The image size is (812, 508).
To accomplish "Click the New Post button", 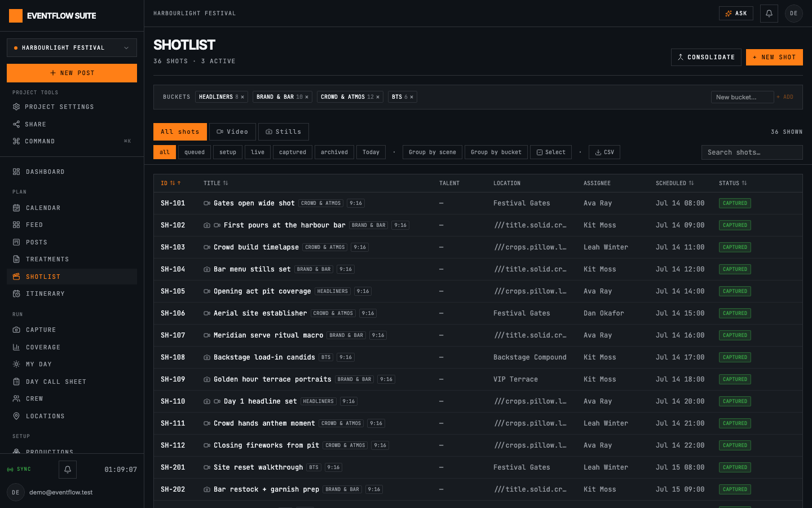I will (x=72, y=73).
